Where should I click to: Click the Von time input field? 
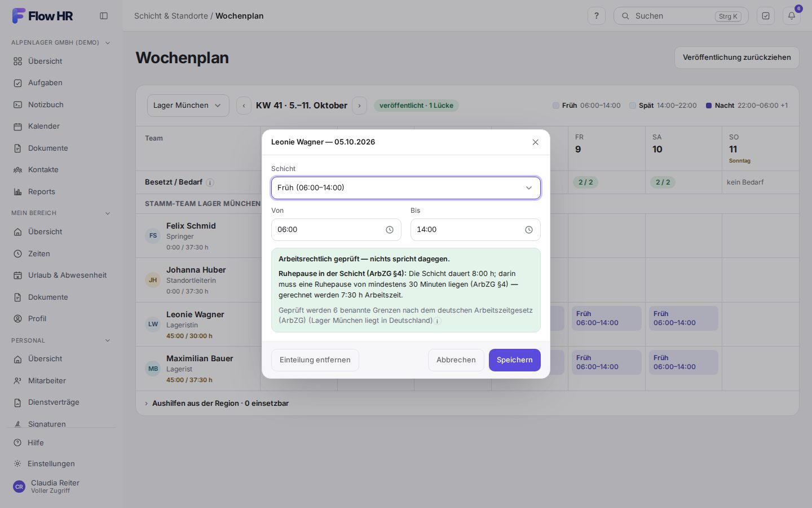pyautogui.click(x=336, y=230)
